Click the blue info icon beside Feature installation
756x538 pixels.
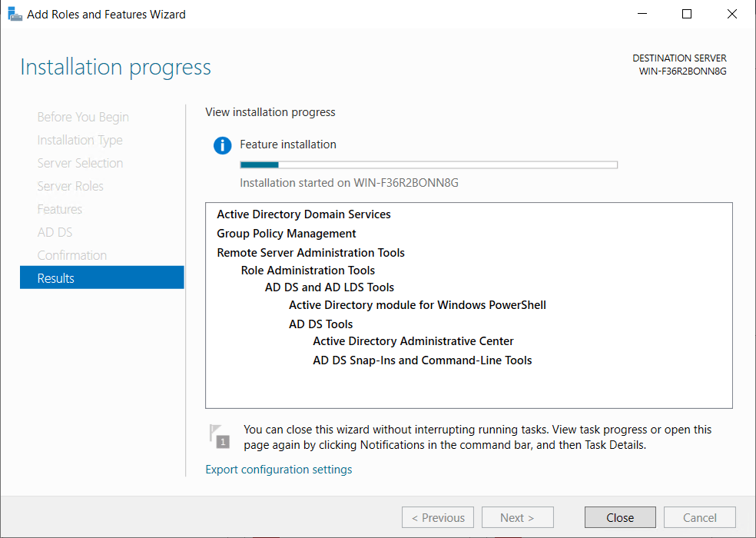pos(222,145)
